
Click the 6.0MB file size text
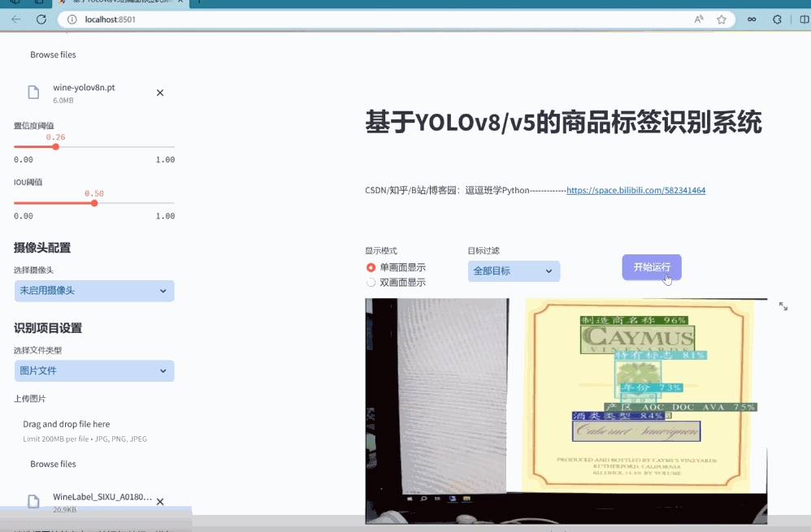[x=63, y=100]
